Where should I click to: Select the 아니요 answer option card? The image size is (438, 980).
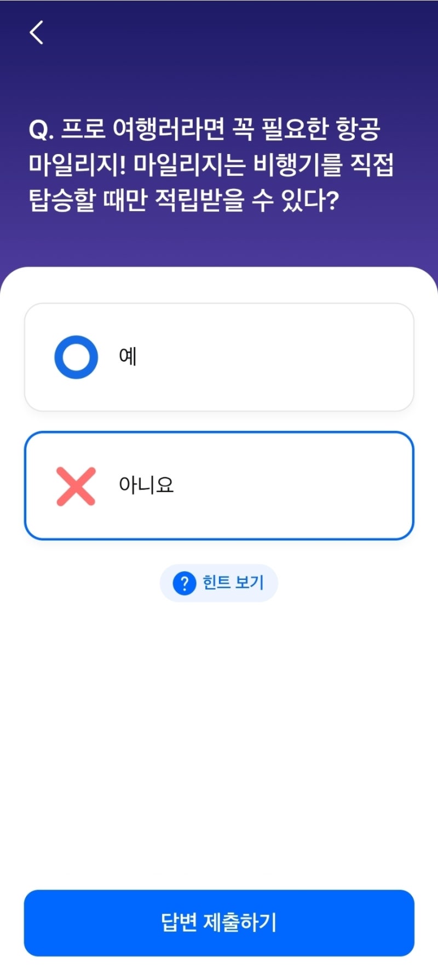coord(219,486)
